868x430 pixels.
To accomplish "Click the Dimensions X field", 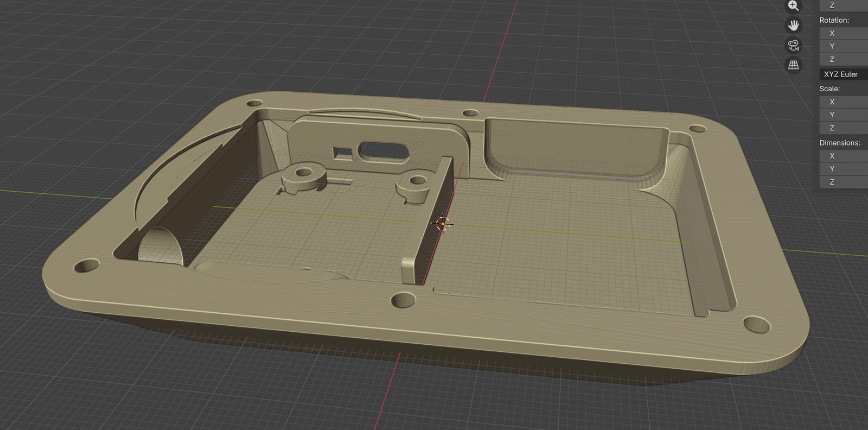I will point(843,156).
